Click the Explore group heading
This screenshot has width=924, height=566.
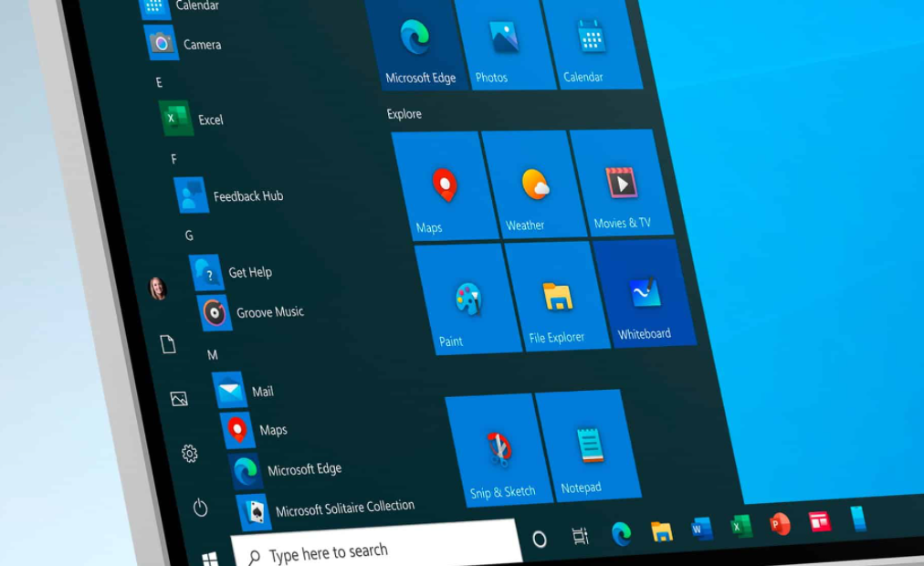click(x=404, y=114)
